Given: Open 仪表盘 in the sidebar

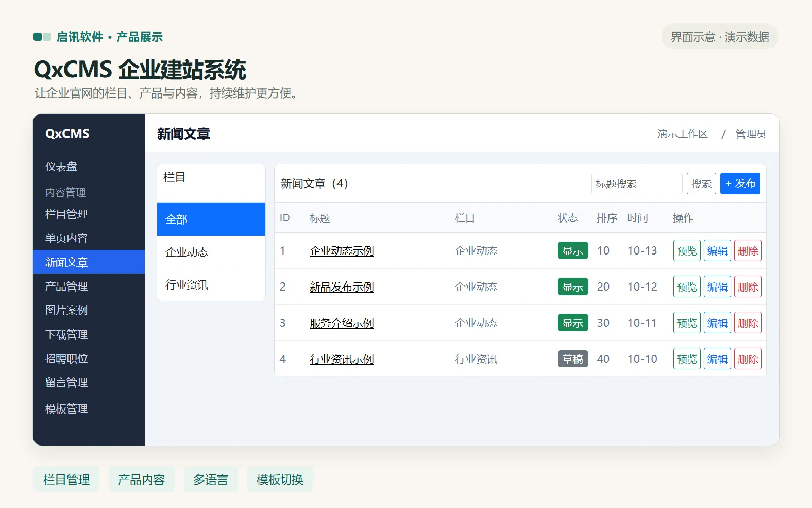Looking at the screenshot, I should pos(89,166).
